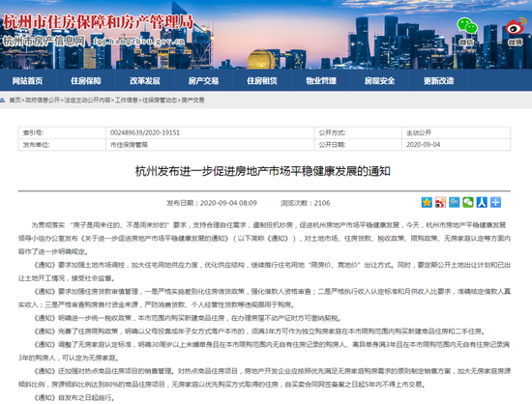Click the paragraph beginning 《通知》明确进一步统一税收政策
This screenshot has width=532, height=404.
187,318
